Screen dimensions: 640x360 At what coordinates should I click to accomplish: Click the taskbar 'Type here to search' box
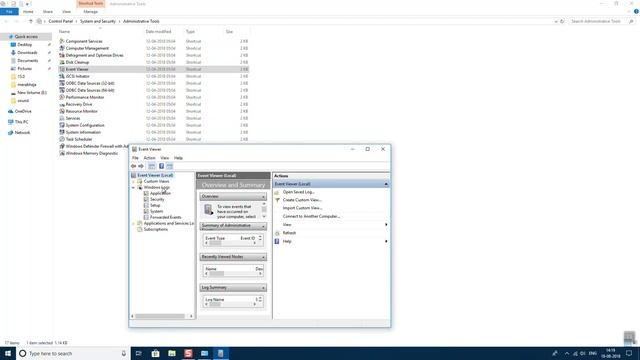pyautogui.click(x=72, y=353)
